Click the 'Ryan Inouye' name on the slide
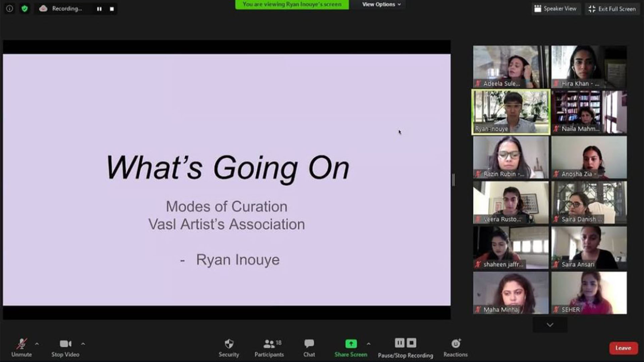644x362 pixels. click(x=238, y=260)
